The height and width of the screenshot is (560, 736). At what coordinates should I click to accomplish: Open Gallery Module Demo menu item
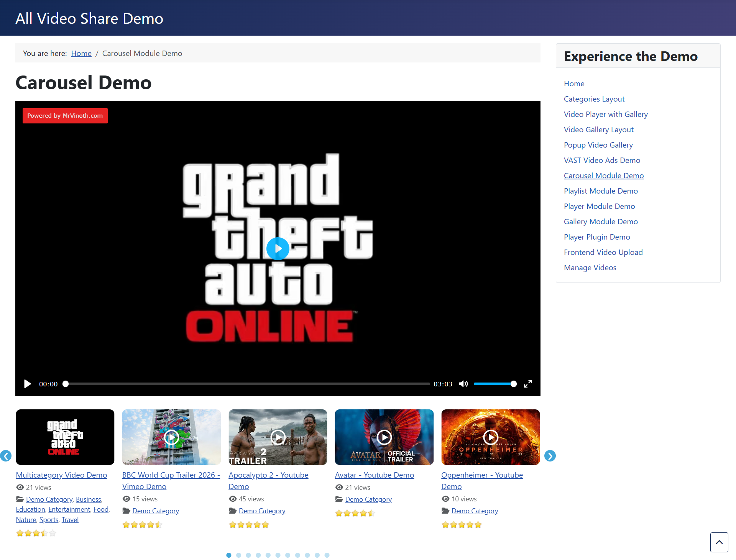tap(601, 222)
